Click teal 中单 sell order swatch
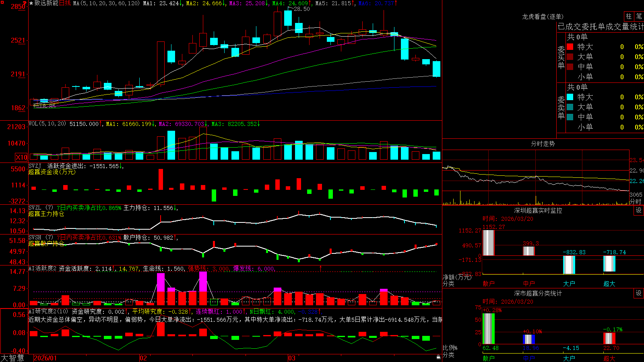 (x=570, y=117)
